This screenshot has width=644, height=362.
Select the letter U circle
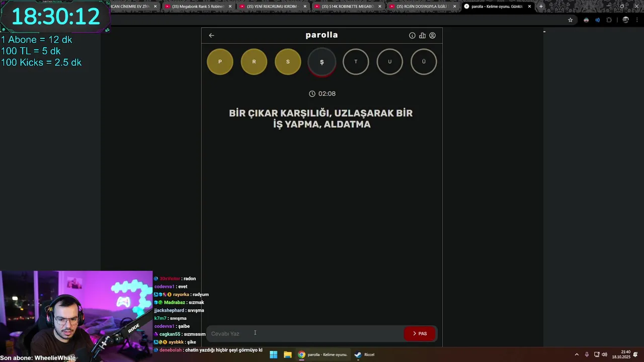pos(390,62)
